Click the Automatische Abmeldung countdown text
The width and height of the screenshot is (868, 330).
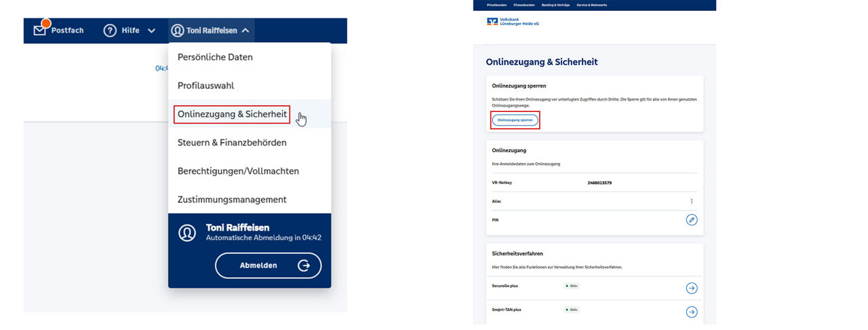point(264,238)
